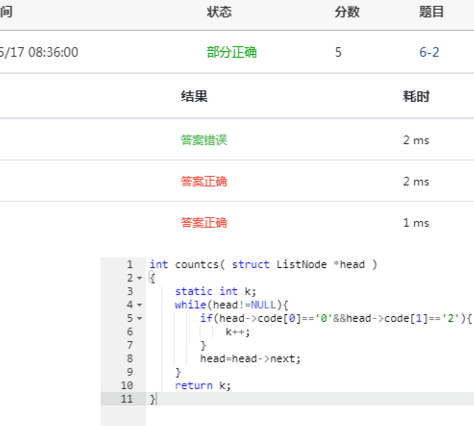Click the 结果 column header
This screenshot has height=426, width=474.
pos(194,96)
